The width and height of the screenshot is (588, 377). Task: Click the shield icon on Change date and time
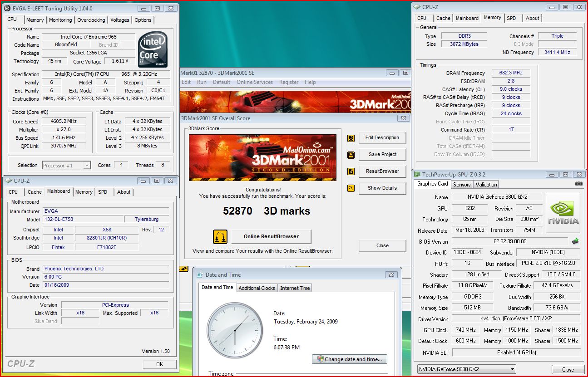pos(320,359)
